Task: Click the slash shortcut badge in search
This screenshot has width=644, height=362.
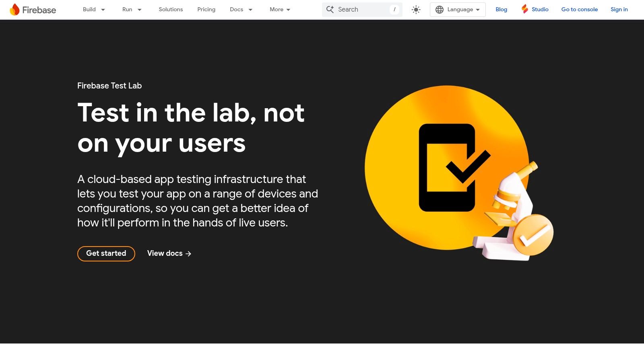Action: (x=394, y=9)
